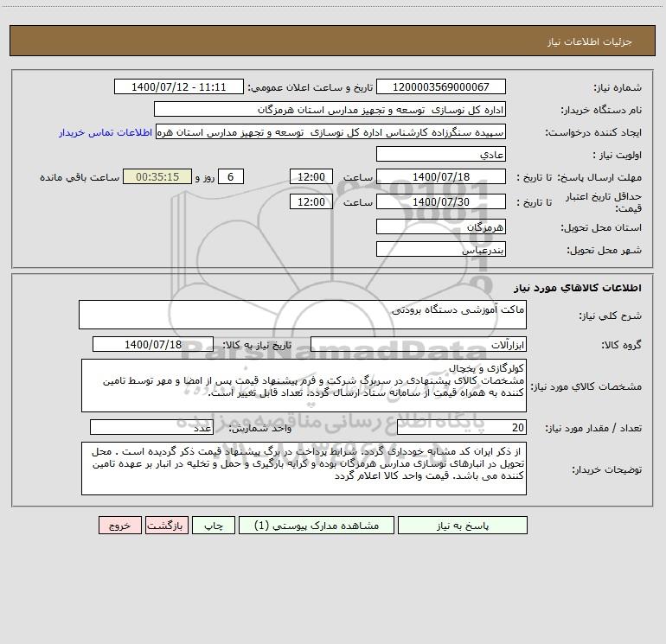Click the استان محل تحویل label
Image resolution: width=666 pixels, height=644 pixels.
click(601, 228)
